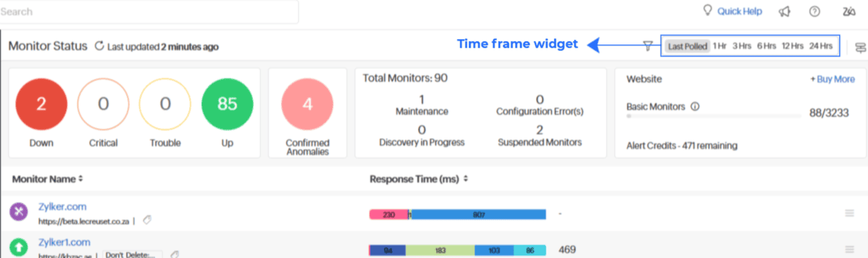This screenshot has width=868, height=258.
Task: Click the tag icon next to beta.lecreuset.co.za
Action: click(147, 220)
